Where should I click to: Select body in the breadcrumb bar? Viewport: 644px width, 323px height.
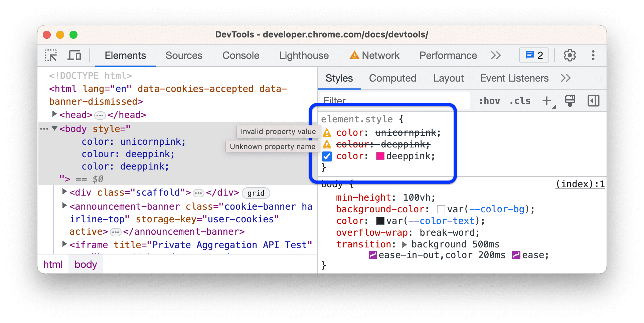pos(86,264)
